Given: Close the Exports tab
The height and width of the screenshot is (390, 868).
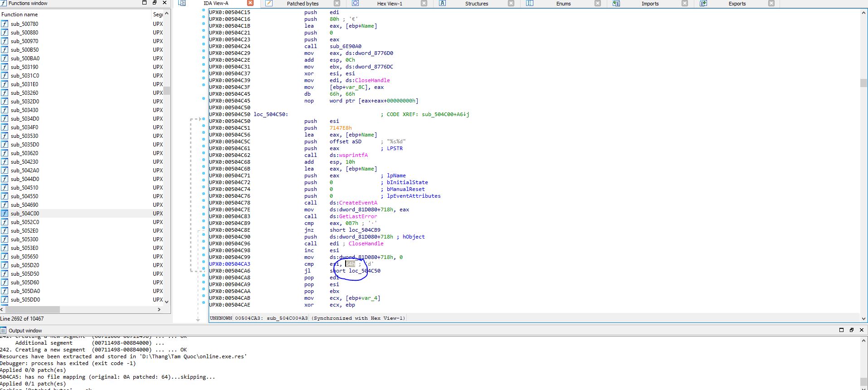Looking at the screenshot, I should point(771,3).
